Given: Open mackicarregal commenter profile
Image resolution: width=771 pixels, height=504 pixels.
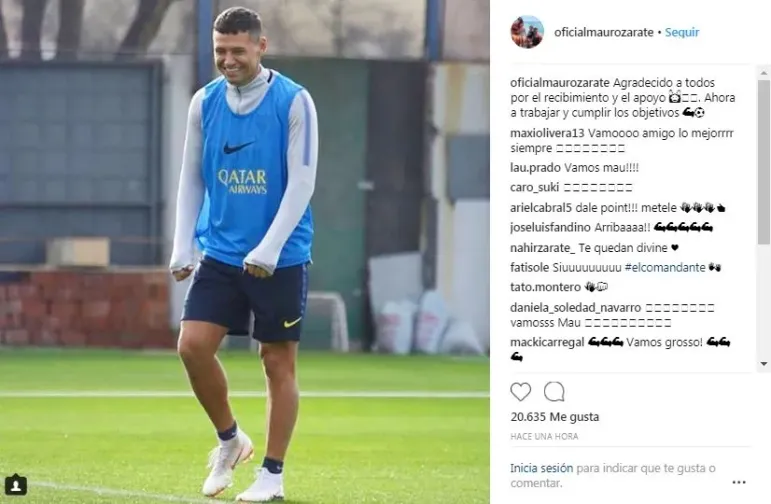Looking at the screenshot, I should tap(547, 342).
